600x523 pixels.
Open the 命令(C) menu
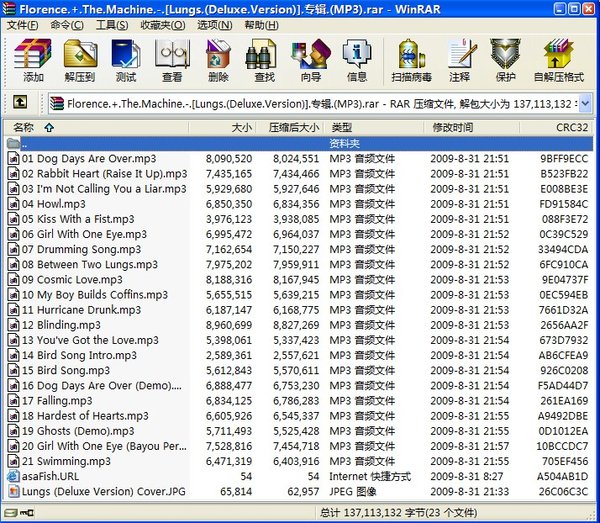67,25
